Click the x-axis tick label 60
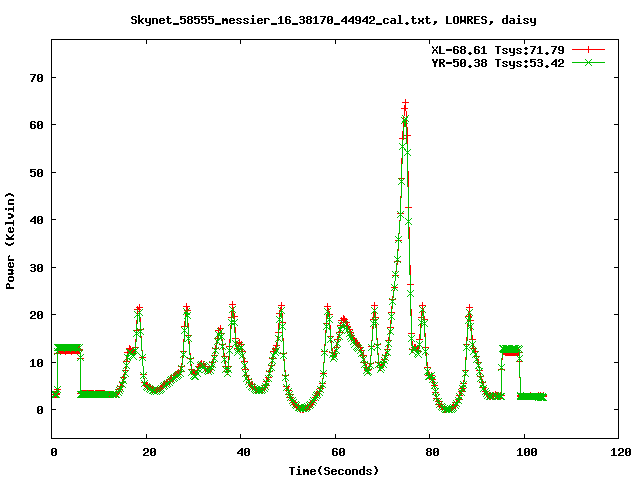This screenshot has height=480, width=640. 338,452
